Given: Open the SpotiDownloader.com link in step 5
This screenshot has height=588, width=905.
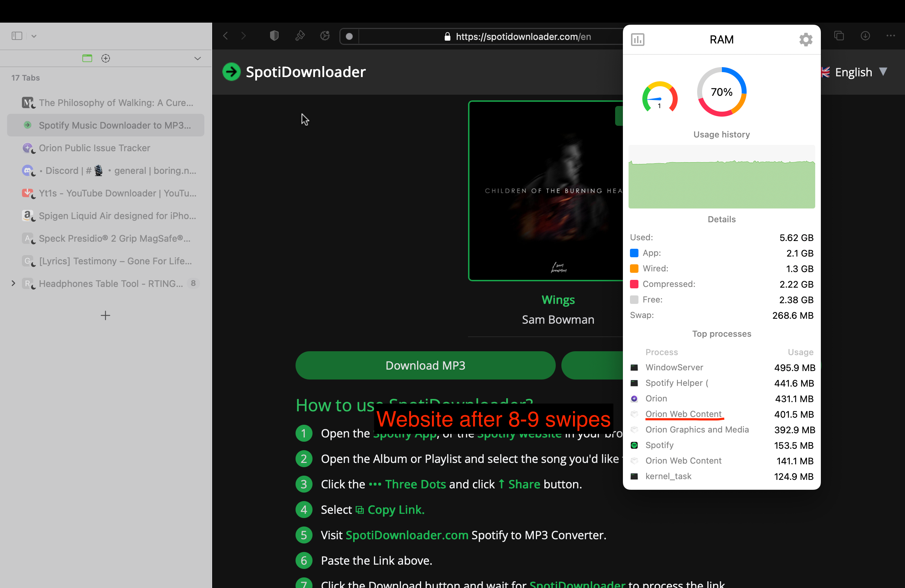Looking at the screenshot, I should point(407,535).
